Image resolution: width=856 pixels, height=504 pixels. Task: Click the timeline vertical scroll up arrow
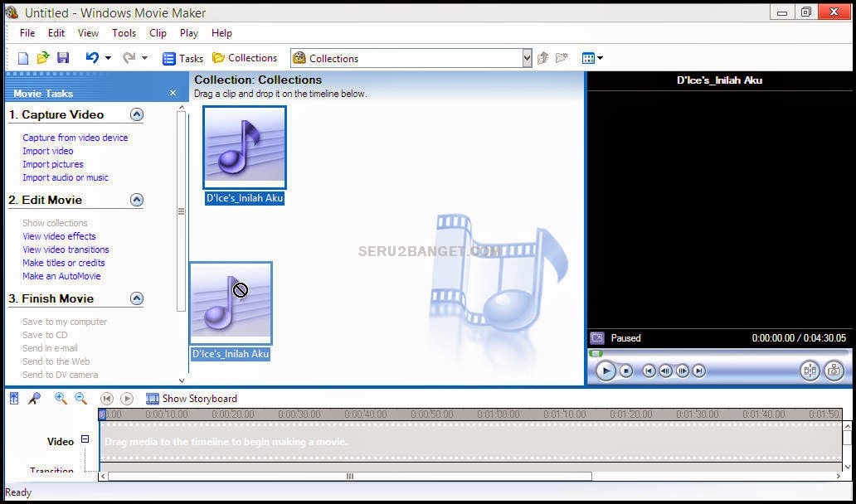tap(847, 427)
